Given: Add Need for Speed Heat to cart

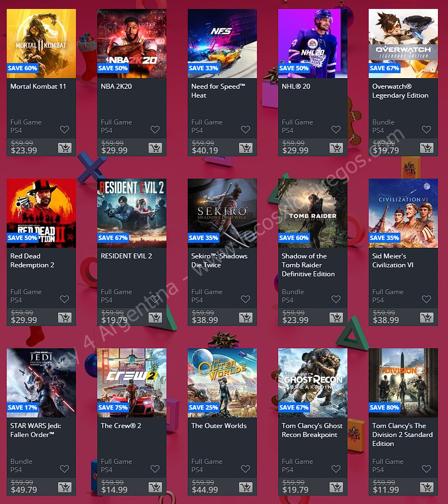Looking at the screenshot, I should point(246,148).
